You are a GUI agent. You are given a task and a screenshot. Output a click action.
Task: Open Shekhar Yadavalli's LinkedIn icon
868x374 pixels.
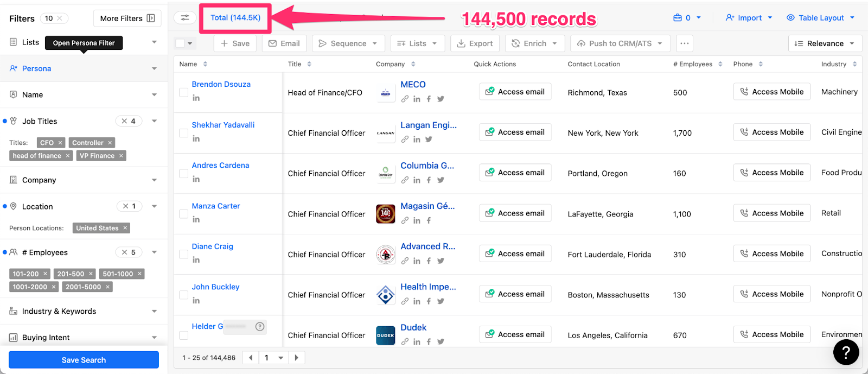point(196,138)
